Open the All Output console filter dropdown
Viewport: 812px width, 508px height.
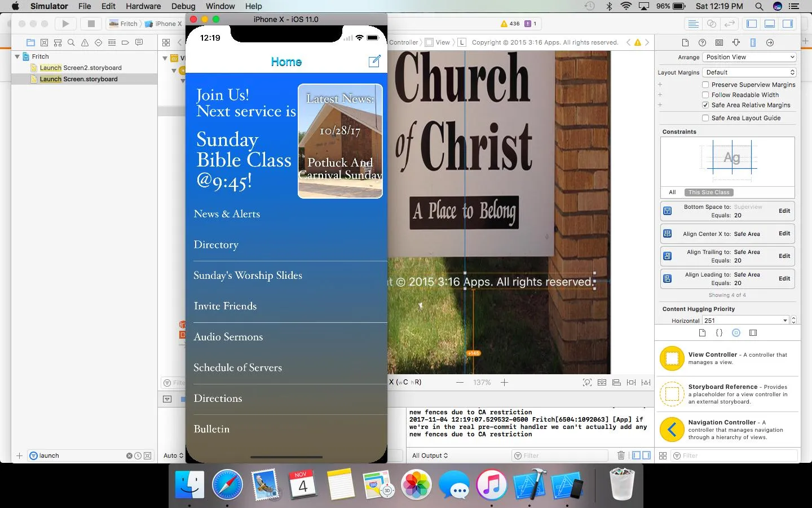pos(430,456)
